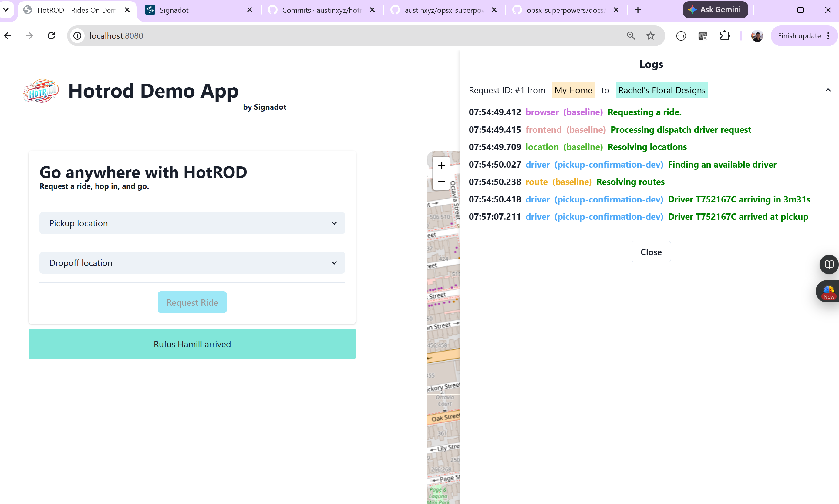Select log entry 'Resolving locations'
Screen dimensions: 839x504
647,147
